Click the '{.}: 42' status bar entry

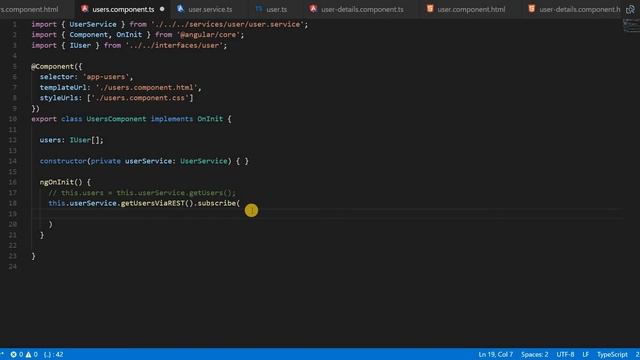pos(53,354)
